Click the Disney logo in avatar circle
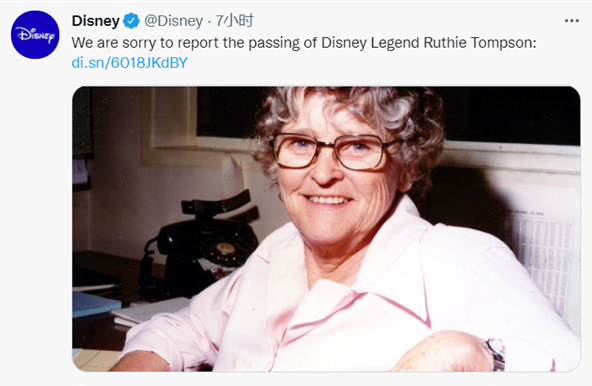592x386 pixels. pyautogui.click(x=35, y=35)
